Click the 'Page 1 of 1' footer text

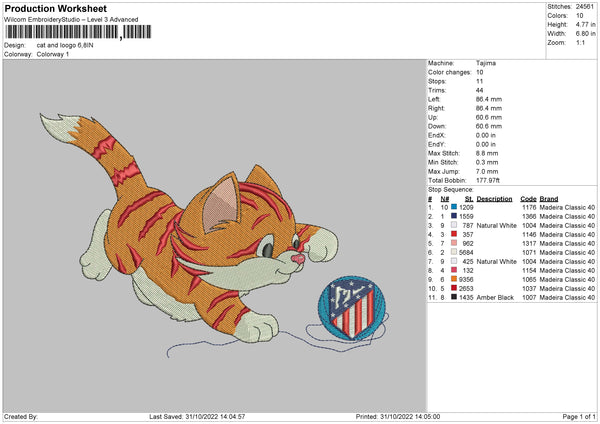[579, 416]
